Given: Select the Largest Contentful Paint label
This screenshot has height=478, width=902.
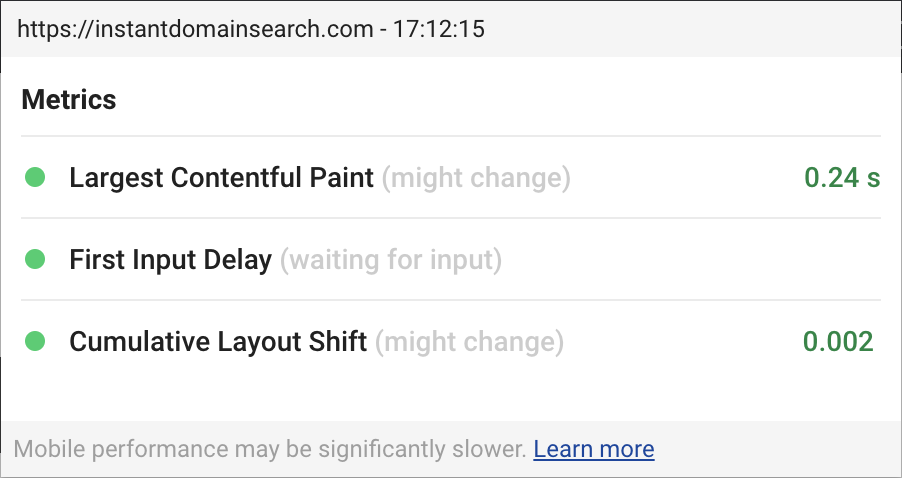Looking at the screenshot, I should (x=221, y=177).
